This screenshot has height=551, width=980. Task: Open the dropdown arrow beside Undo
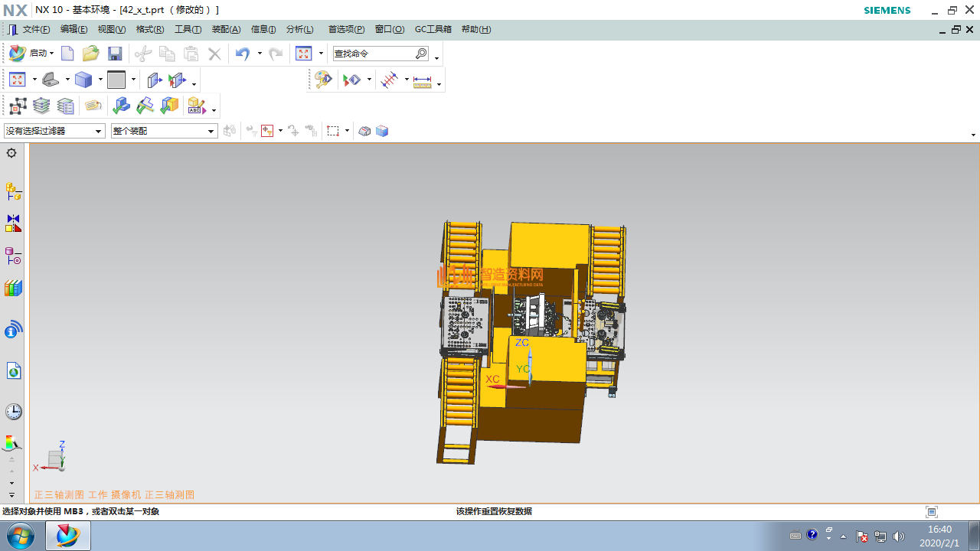click(x=260, y=54)
